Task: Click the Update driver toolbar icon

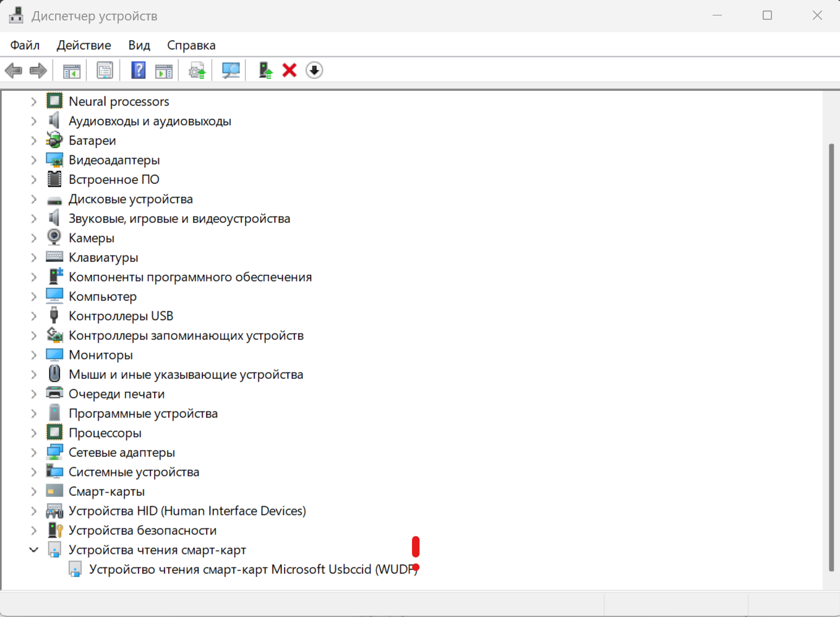Action: [197, 71]
